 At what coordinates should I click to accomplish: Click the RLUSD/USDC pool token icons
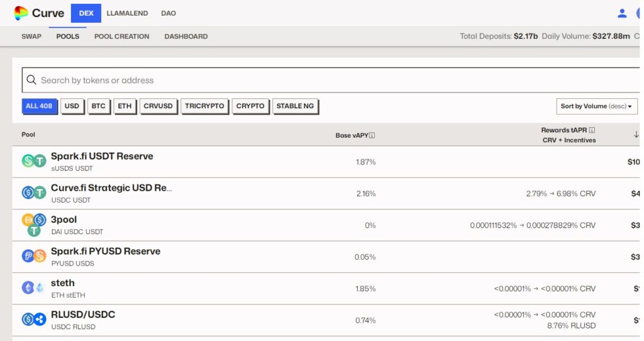(34, 320)
